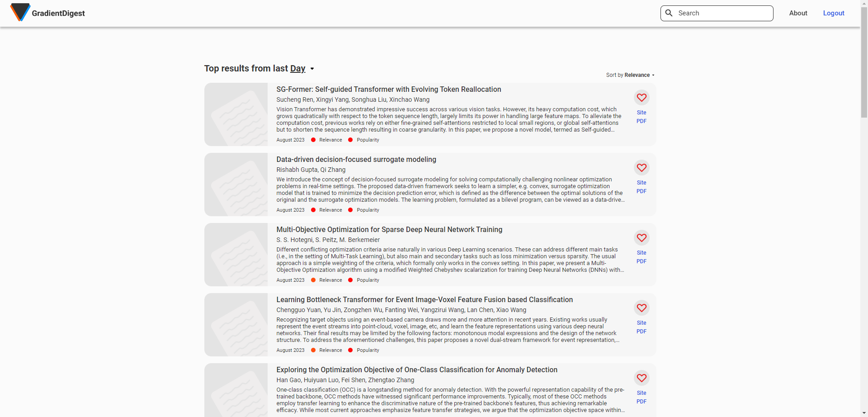Open the SG-Former paper title
868x417 pixels.
pos(389,90)
